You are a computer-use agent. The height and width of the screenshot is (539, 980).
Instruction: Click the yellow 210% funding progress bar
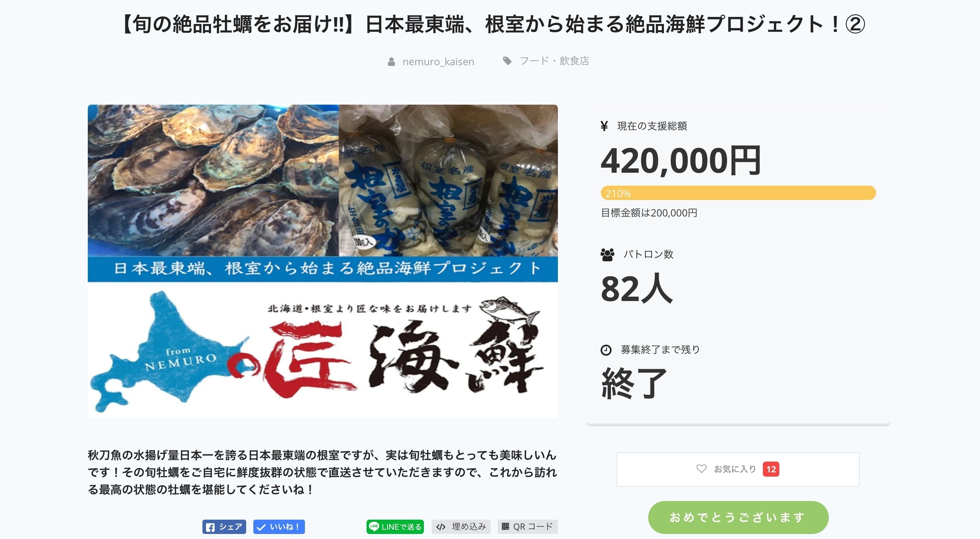738,193
